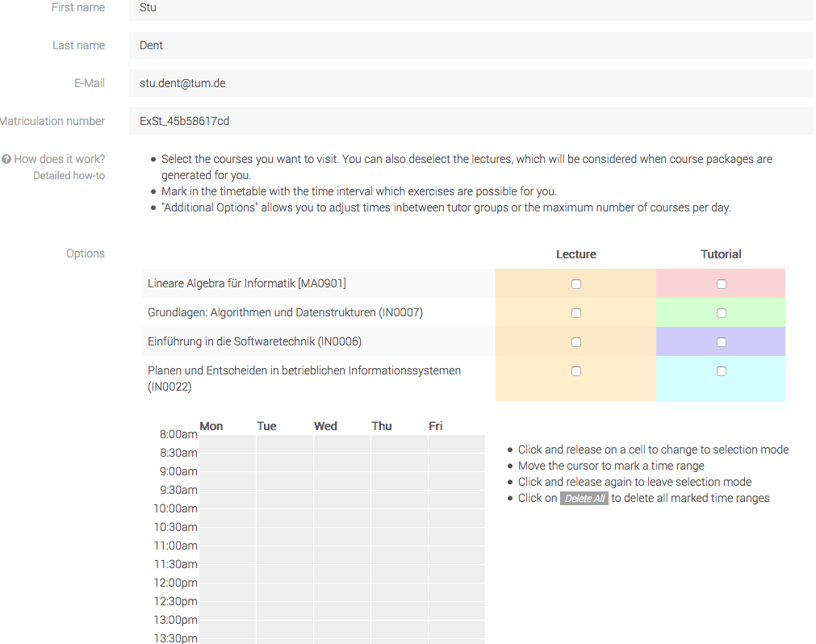Click the Delete All button

[584, 499]
